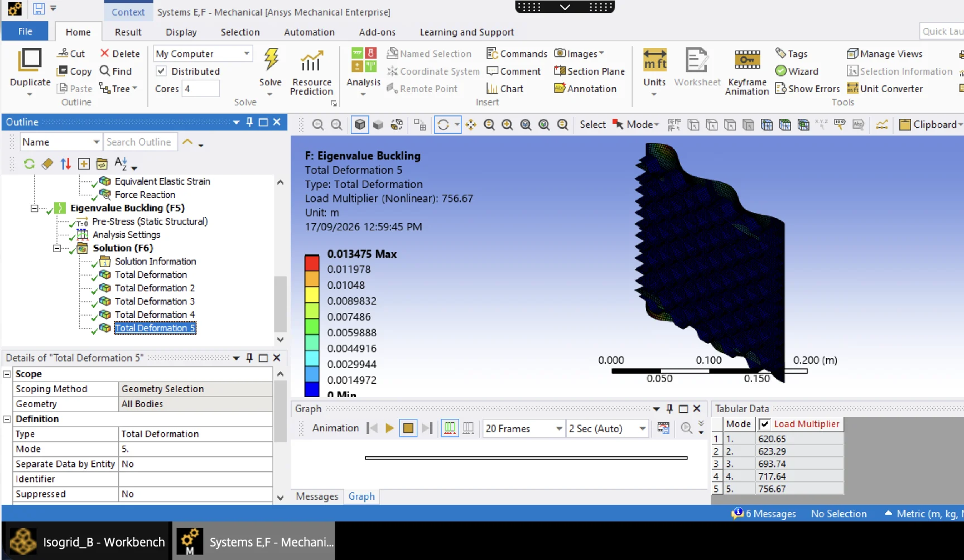
Task: Insert a Chart
Action: (x=505, y=88)
